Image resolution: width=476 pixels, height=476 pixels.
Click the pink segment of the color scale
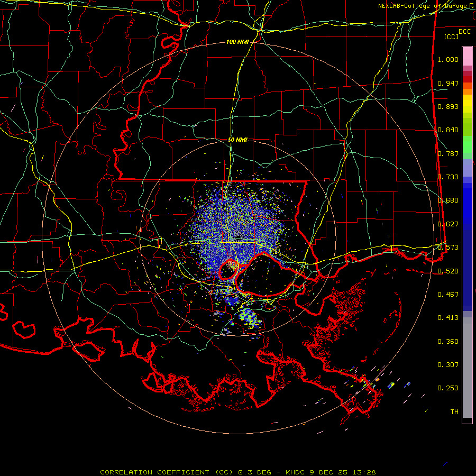467,56
